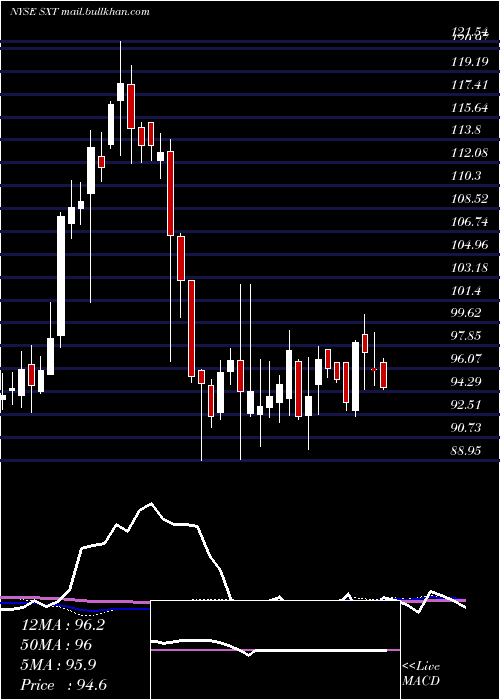The width and height of the screenshot is (500, 700).
Task: Click the 115.64 price axis label
Action: (469, 108)
